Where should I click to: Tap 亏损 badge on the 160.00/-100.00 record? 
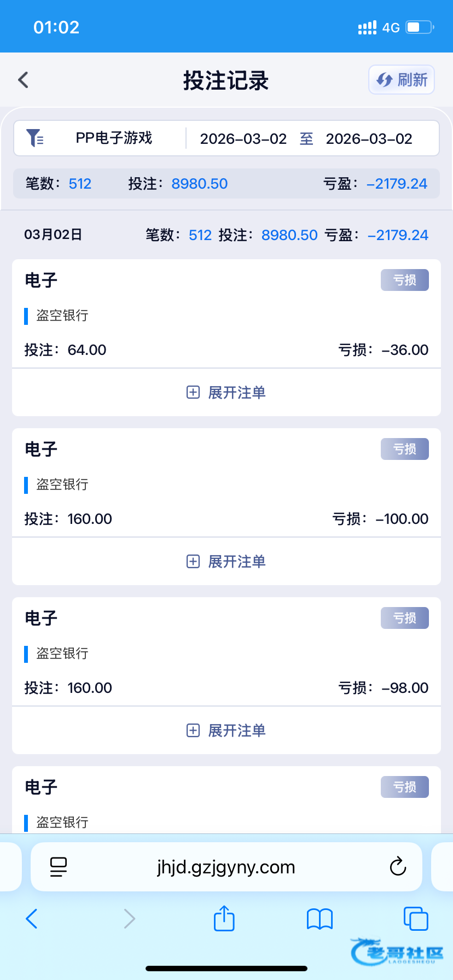[x=404, y=449]
